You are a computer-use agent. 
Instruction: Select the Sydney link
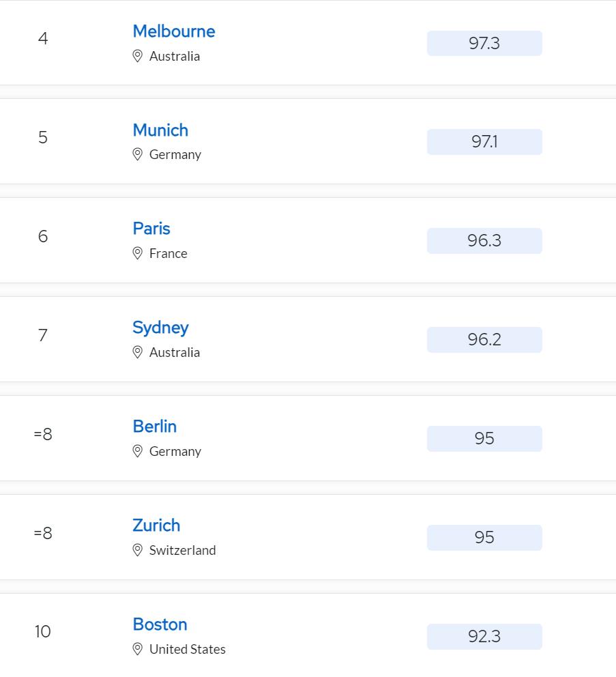pyautogui.click(x=161, y=328)
